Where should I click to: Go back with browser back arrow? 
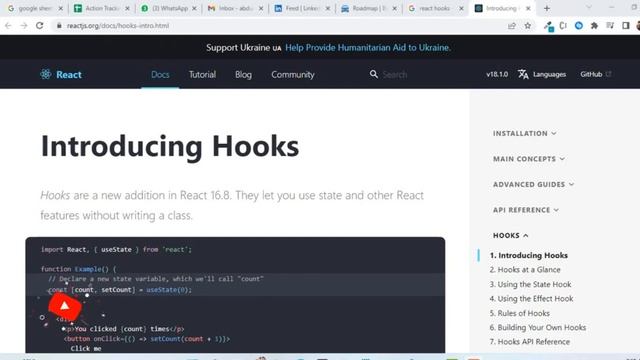coord(8,26)
